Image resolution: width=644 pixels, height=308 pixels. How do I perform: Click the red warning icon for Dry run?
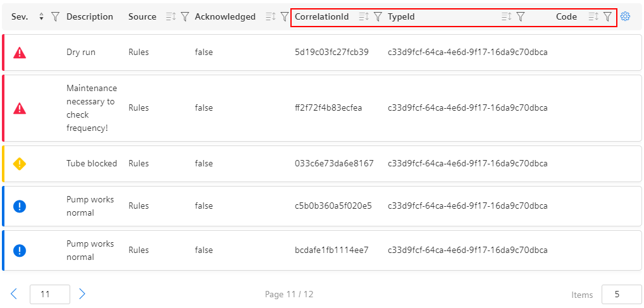point(20,52)
